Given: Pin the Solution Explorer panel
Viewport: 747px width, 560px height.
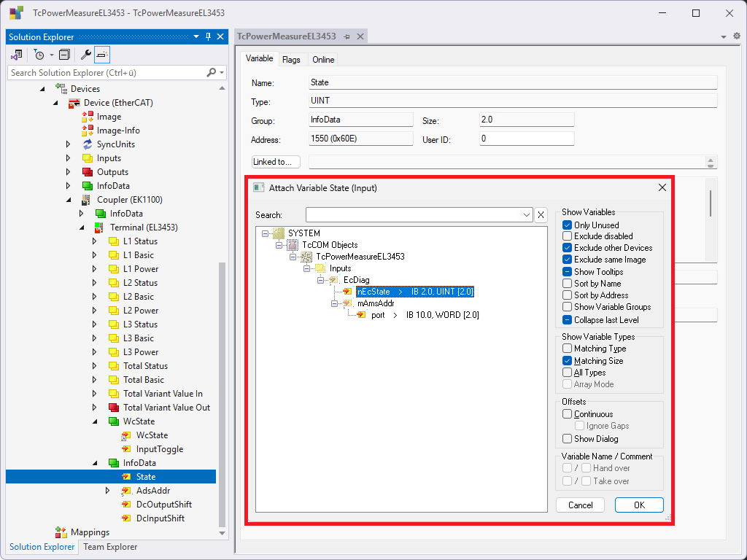Looking at the screenshot, I should [x=209, y=36].
